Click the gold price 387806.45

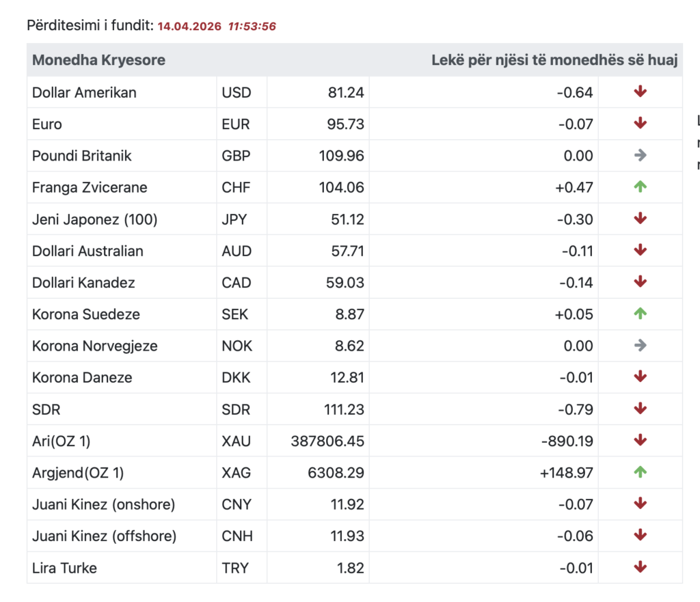click(327, 441)
